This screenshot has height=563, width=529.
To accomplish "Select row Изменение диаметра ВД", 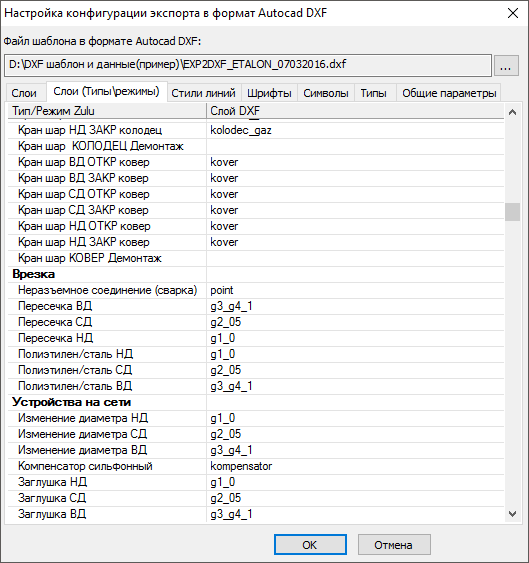I will click(x=256, y=450).
